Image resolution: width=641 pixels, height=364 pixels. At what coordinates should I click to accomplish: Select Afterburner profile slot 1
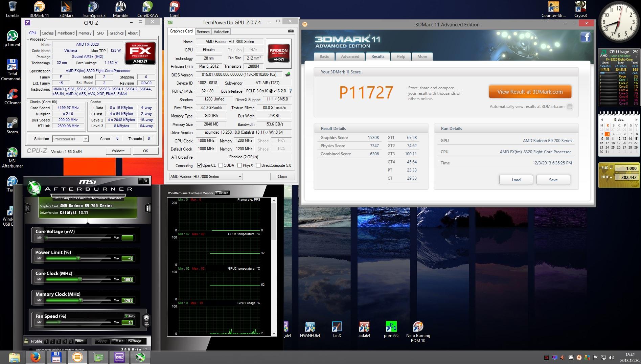[x=47, y=341]
